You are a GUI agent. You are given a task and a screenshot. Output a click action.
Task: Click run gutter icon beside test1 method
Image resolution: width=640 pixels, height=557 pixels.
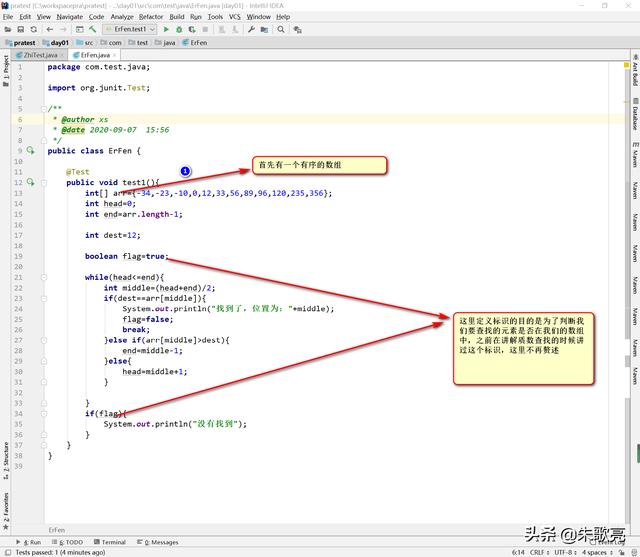(x=31, y=182)
